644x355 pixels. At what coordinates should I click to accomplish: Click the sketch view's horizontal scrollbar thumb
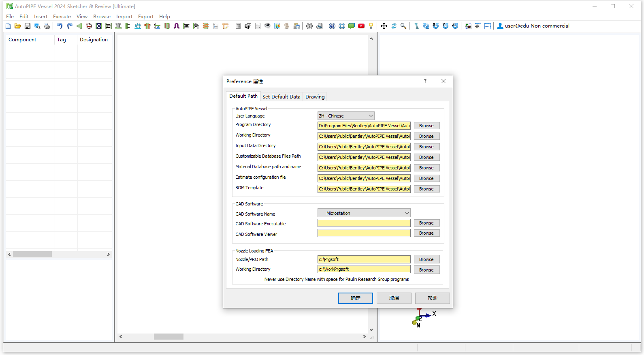click(168, 337)
